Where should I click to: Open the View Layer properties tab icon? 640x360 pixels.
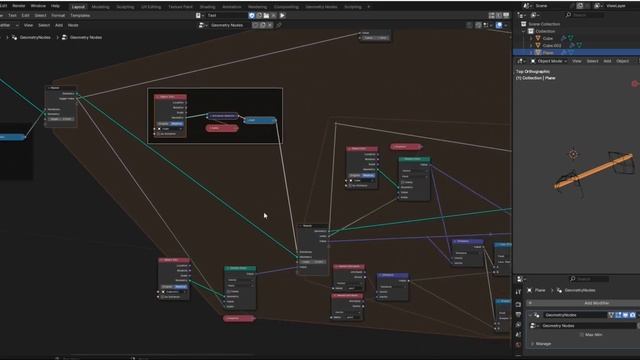(518, 325)
